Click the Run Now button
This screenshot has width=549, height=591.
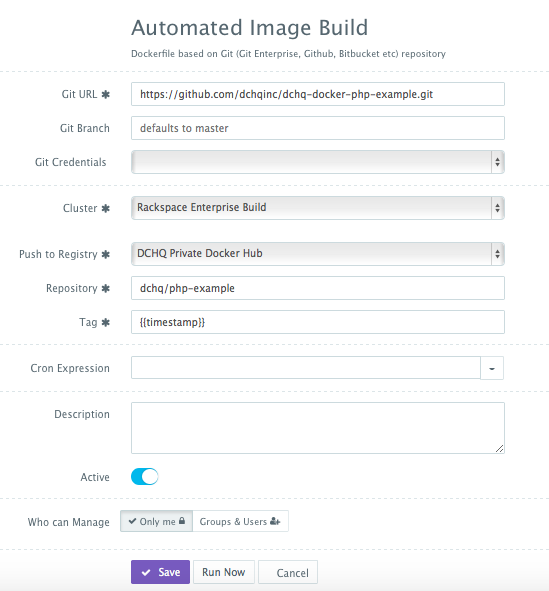[224, 572]
